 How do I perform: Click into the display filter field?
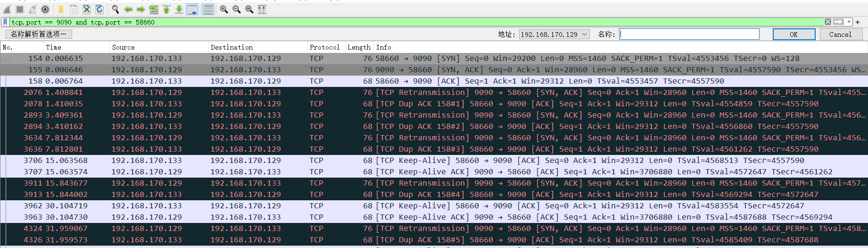(x=416, y=22)
